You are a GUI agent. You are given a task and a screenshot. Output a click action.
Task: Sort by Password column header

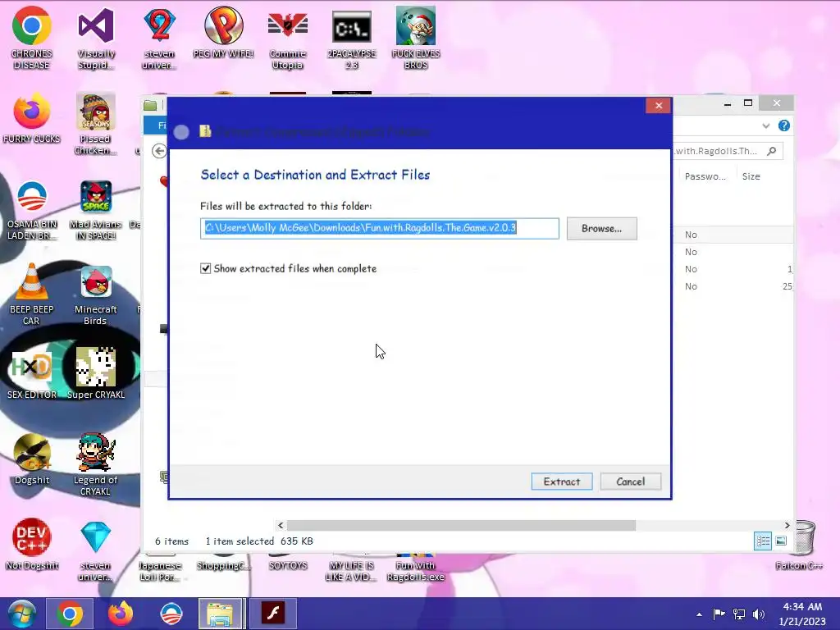point(705,176)
